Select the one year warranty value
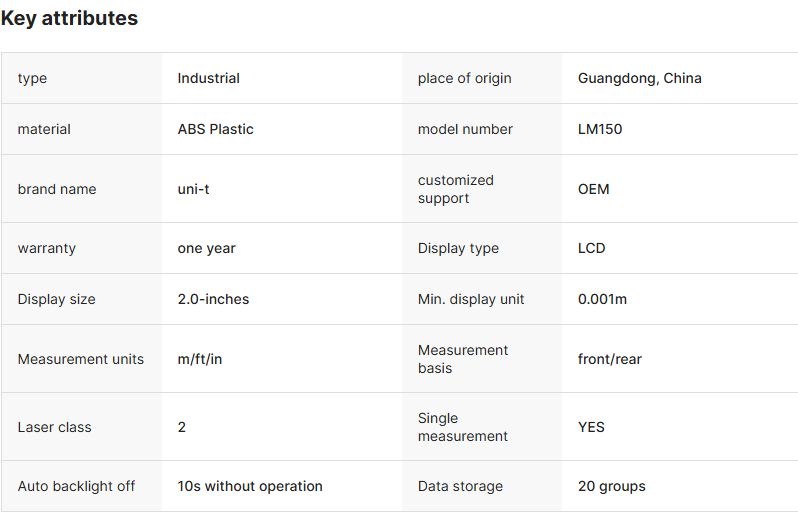 pos(206,248)
